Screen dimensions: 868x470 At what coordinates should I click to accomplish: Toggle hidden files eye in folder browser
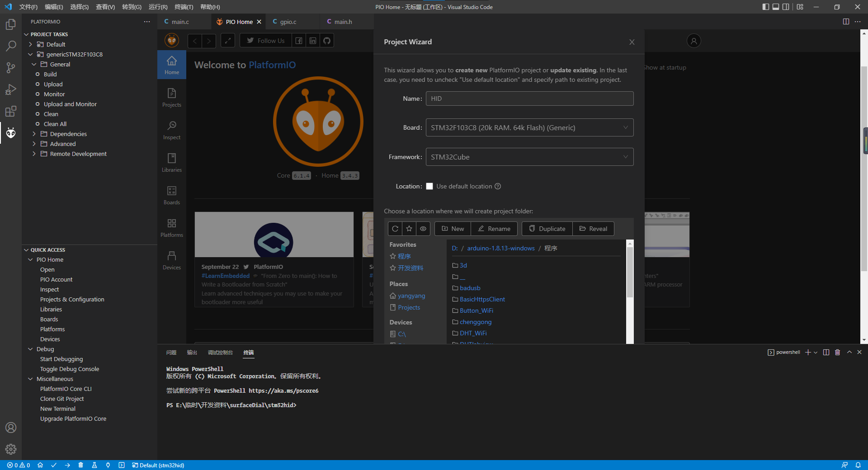[x=423, y=229]
